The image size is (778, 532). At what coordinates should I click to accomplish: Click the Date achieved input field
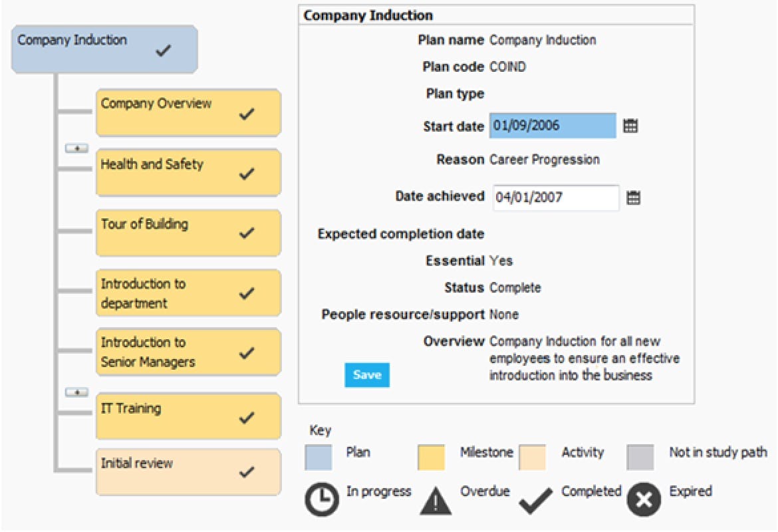coord(556,198)
